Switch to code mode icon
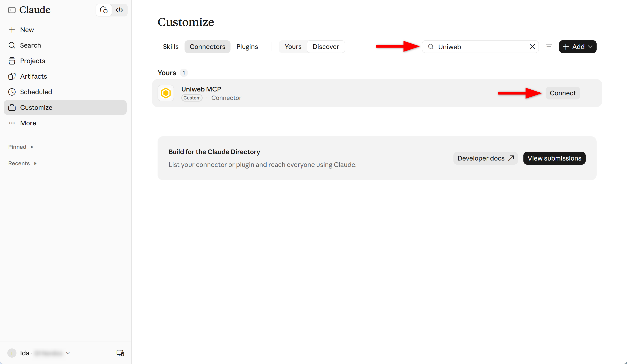The width and height of the screenshot is (627, 364). [119, 10]
